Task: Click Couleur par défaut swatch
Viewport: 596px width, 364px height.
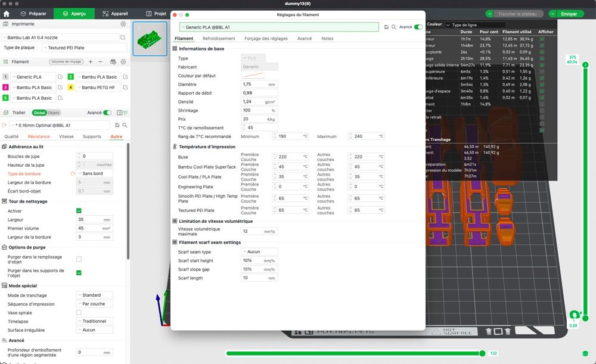Action: pos(253,76)
